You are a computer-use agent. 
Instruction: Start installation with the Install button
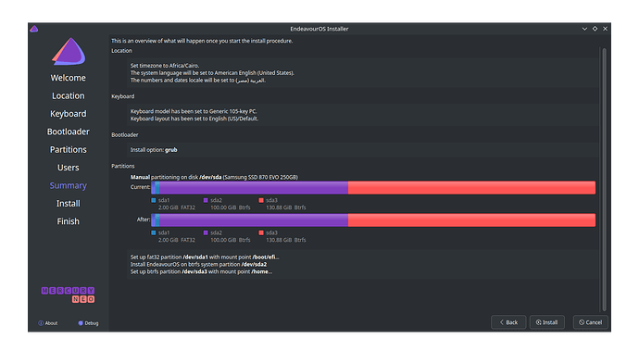(x=547, y=322)
